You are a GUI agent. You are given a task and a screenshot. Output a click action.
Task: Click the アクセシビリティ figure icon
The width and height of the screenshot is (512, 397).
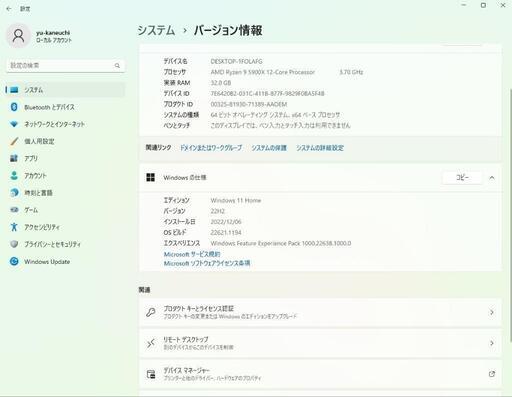click(x=14, y=227)
